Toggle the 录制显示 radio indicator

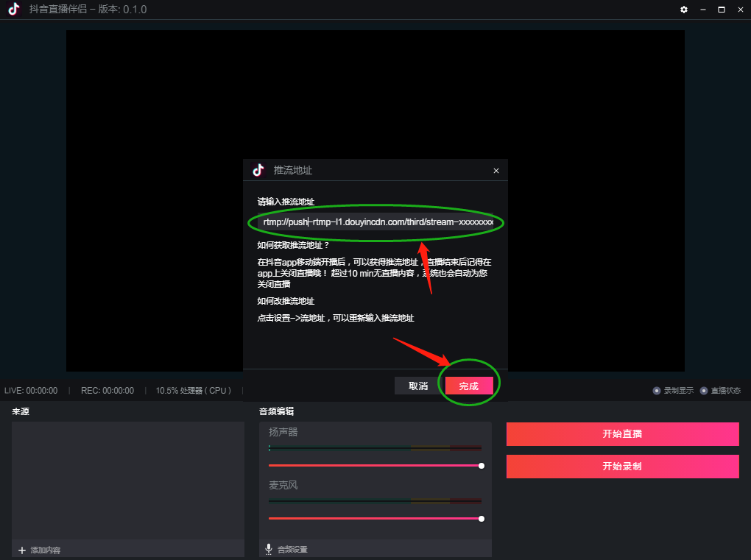[657, 391]
